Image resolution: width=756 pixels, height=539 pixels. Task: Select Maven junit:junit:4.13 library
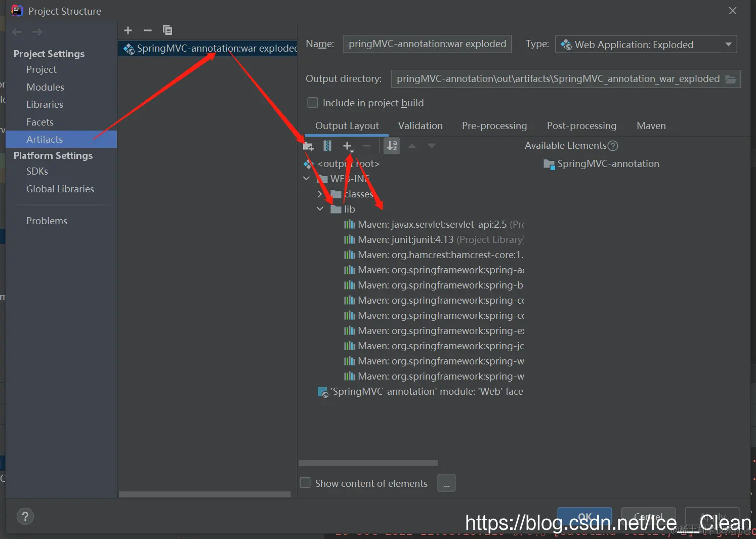point(433,239)
